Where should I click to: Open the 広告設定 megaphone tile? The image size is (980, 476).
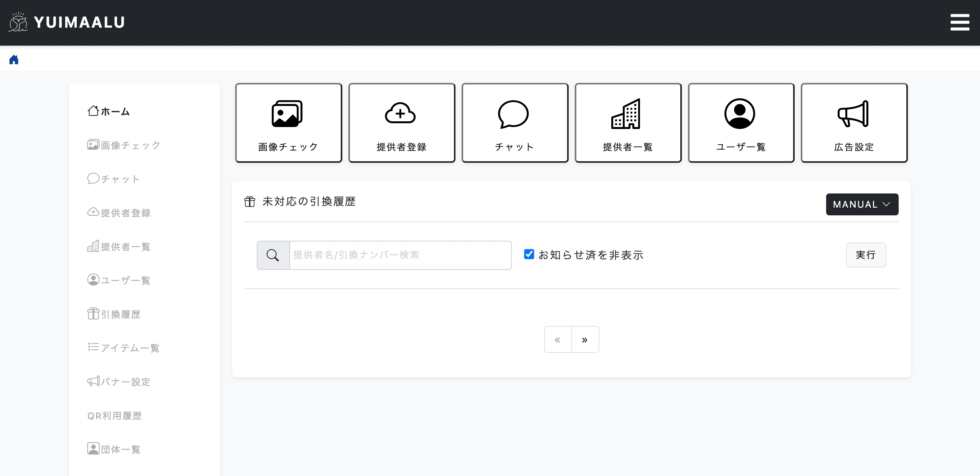coord(854,123)
